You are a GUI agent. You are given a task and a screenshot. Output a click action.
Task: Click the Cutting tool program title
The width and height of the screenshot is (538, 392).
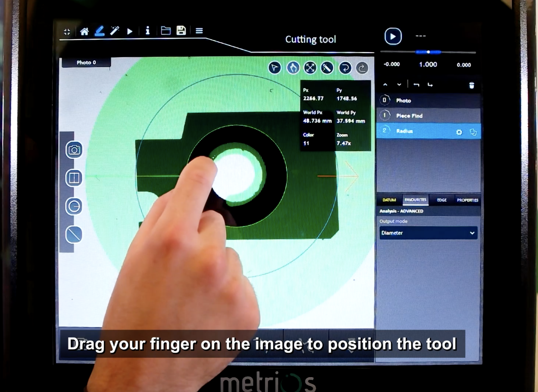point(310,39)
